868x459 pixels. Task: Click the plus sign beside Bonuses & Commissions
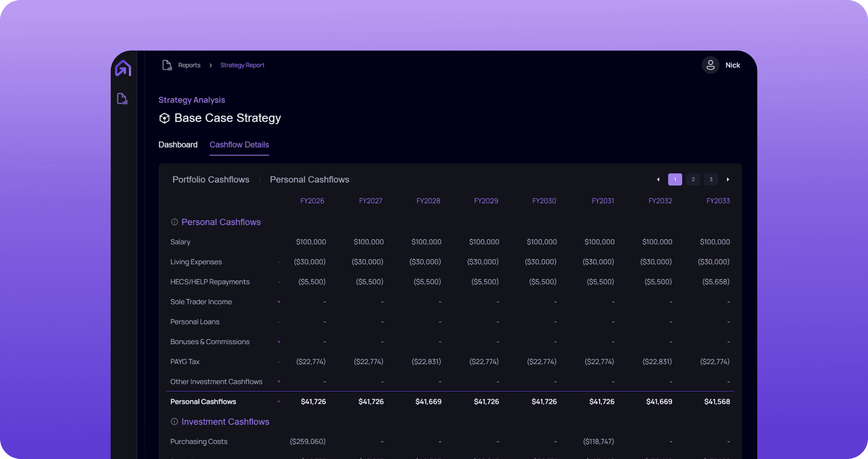279,342
